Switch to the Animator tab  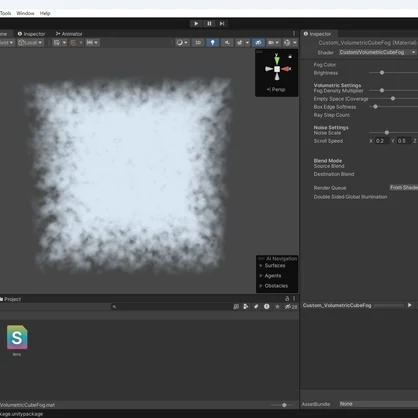69,34
